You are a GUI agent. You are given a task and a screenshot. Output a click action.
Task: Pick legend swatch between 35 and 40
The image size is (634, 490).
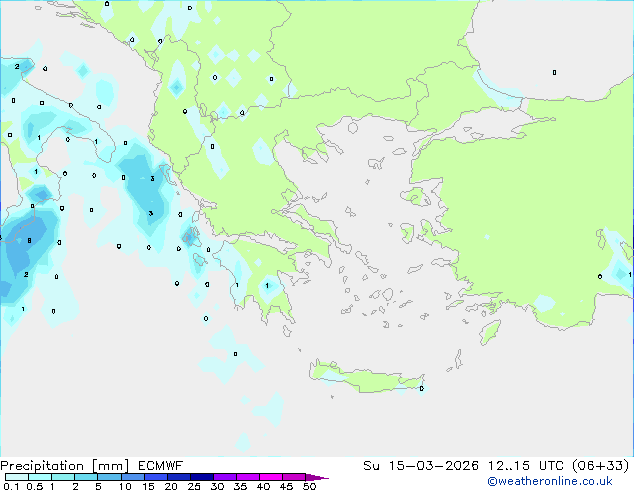(248, 477)
